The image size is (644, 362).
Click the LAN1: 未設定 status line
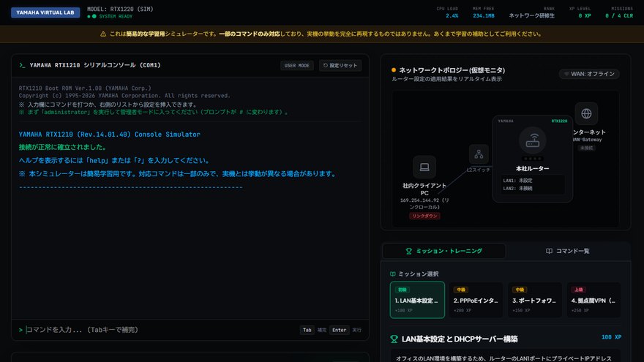click(517, 181)
